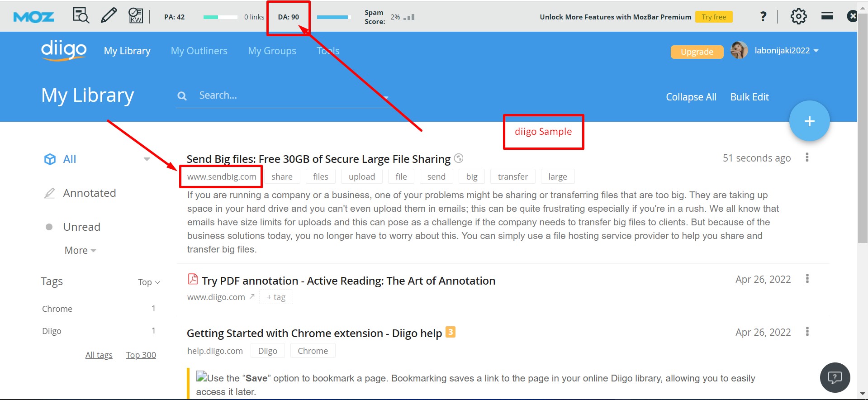Open options menu for Try PDF annotation item
This screenshot has height=400, width=868.
(x=807, y=279)
